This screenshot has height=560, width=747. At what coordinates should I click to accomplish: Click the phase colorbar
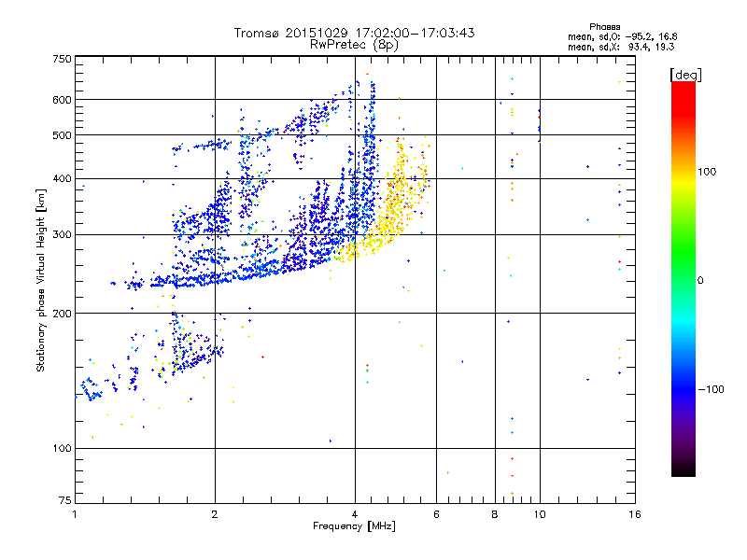click(x=684, y=278)
